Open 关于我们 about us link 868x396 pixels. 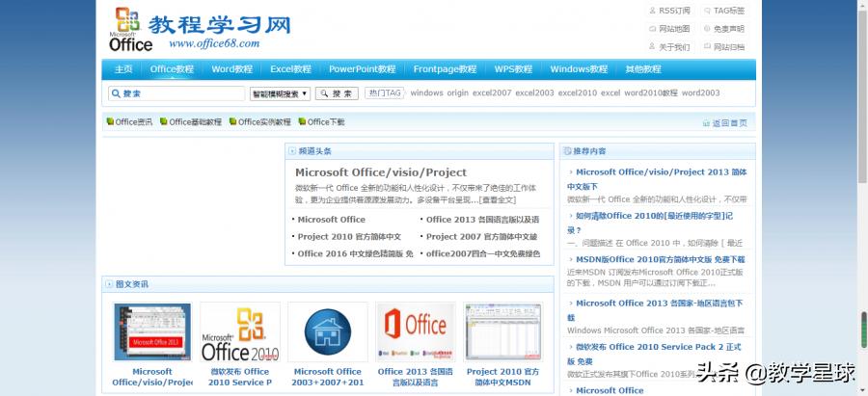pos(669,47)
